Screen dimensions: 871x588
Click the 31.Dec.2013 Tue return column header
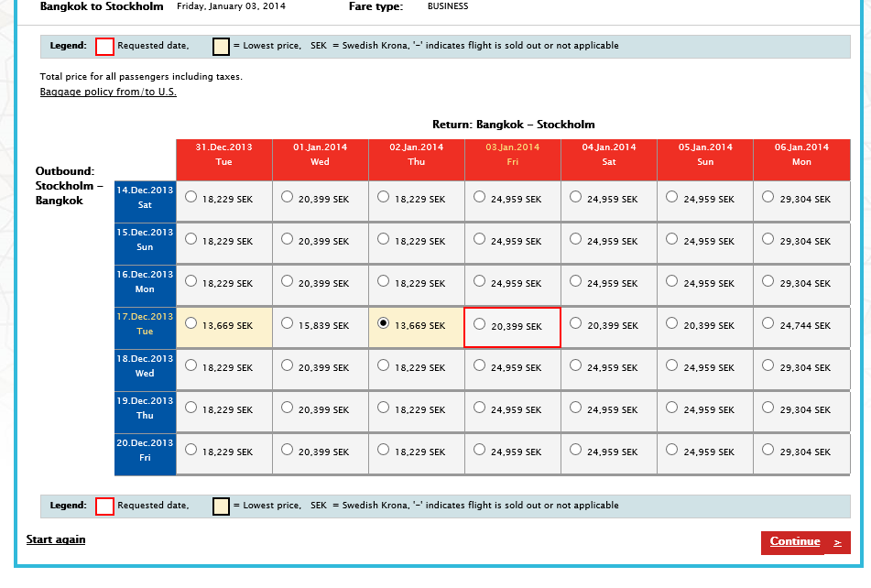coord(224,154)
